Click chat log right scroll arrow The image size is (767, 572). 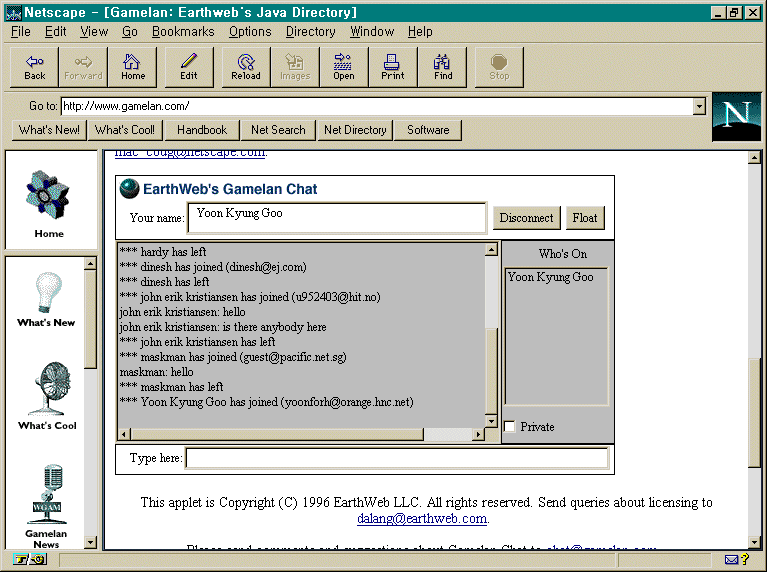click(x=479, y=434)
